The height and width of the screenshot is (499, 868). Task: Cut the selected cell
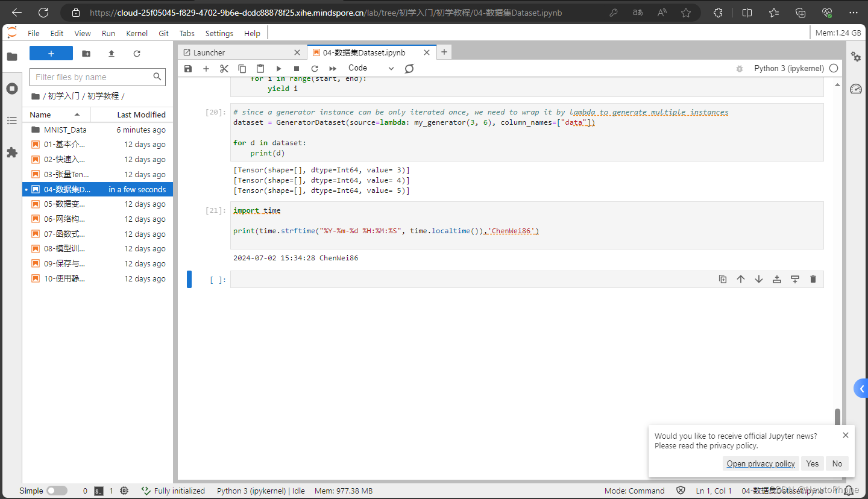coord(224,69)
